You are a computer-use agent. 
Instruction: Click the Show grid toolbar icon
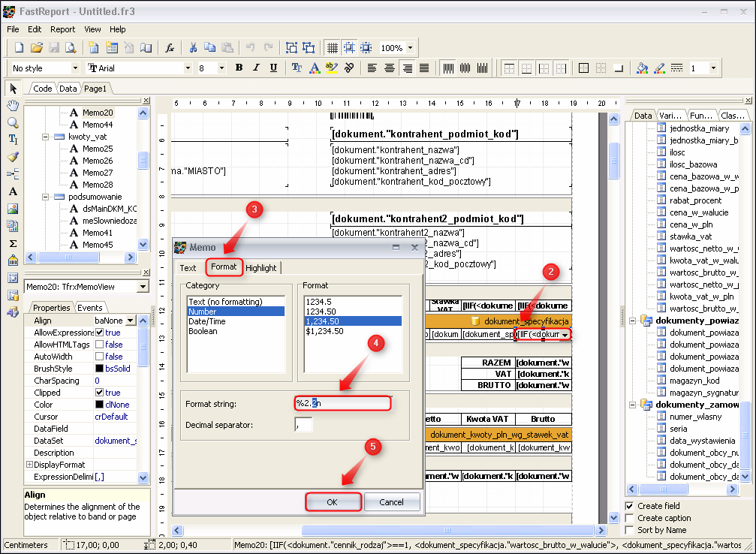pos(332,48)
